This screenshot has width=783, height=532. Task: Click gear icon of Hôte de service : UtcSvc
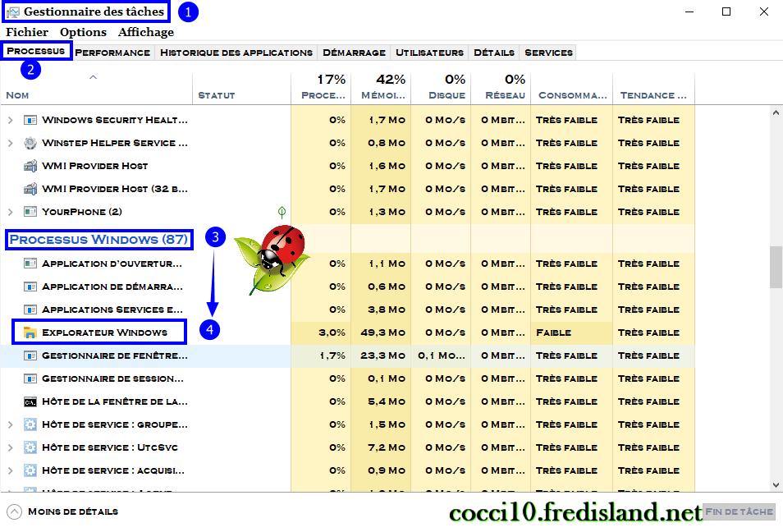point(30,447)
